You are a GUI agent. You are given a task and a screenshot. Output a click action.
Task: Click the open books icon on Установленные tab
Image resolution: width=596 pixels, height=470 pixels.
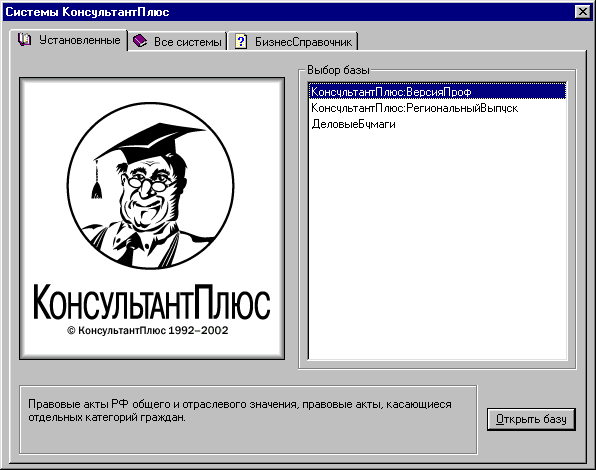pos(25,40)
